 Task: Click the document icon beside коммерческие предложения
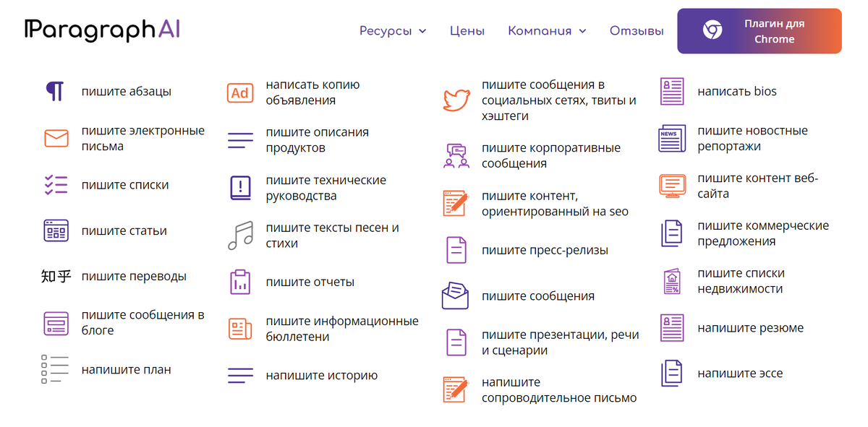tap(672, 233)
